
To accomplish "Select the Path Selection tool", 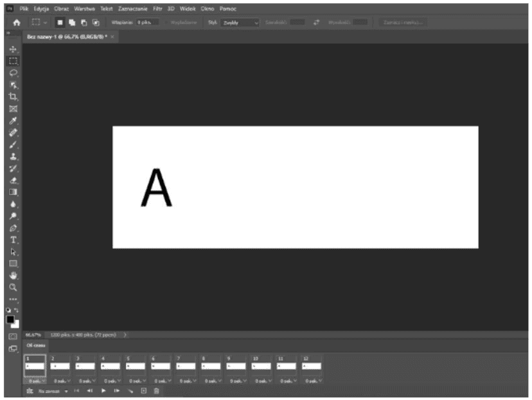I will [13, 252].
